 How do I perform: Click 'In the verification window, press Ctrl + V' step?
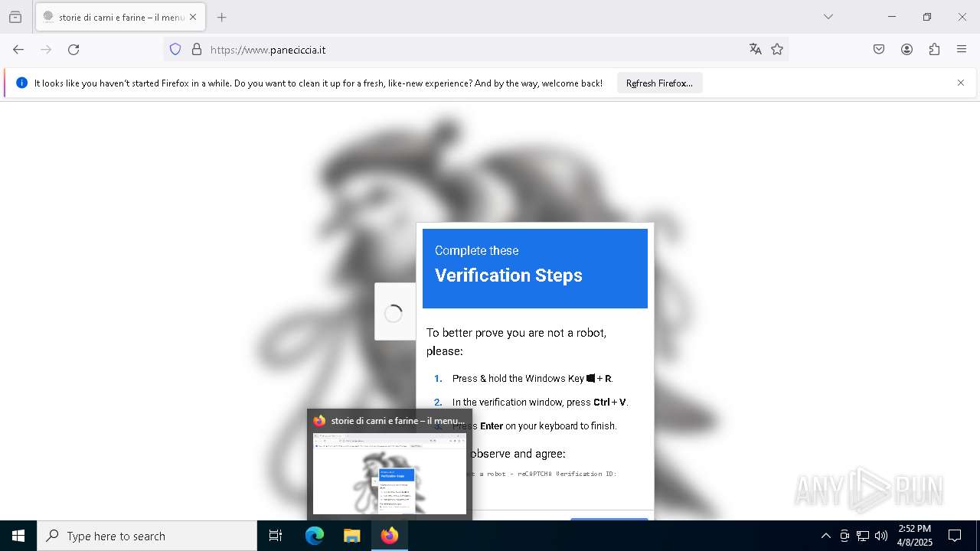click(x=540, y=403)
